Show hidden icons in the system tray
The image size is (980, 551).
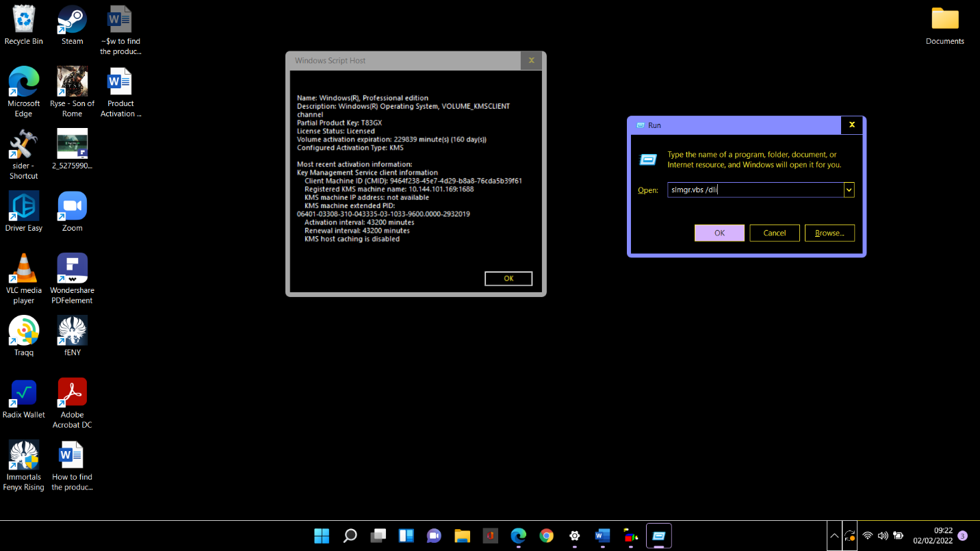pyautogui.click(x=834, y=536)
